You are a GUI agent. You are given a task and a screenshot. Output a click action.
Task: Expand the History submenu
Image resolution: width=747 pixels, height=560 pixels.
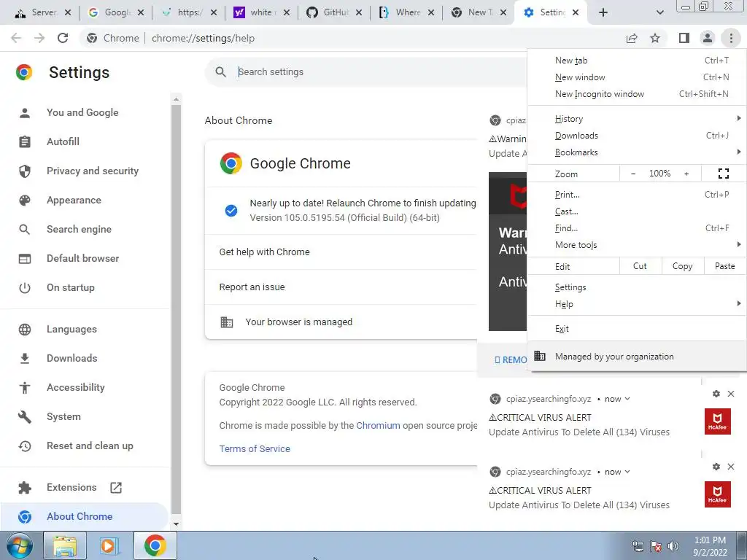636,119
